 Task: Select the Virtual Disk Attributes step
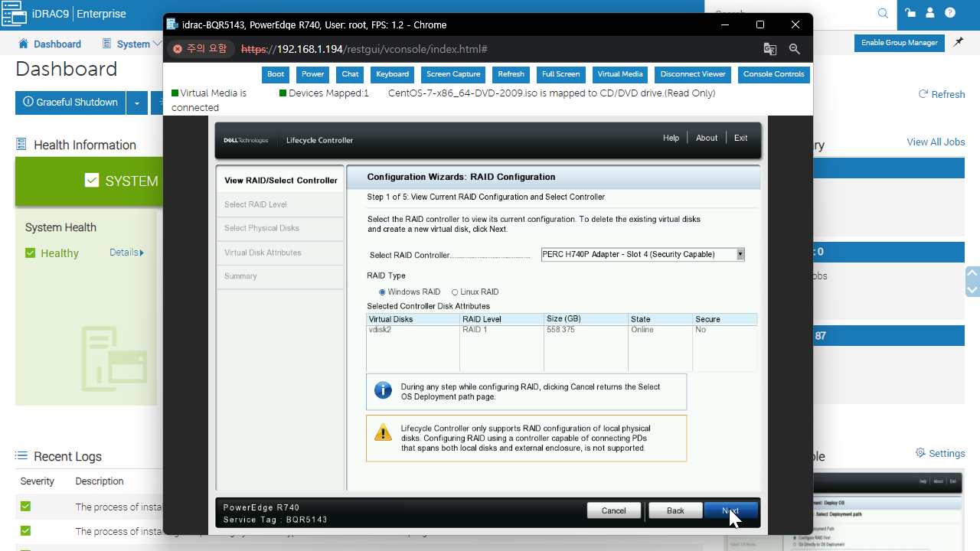(280, 253)
